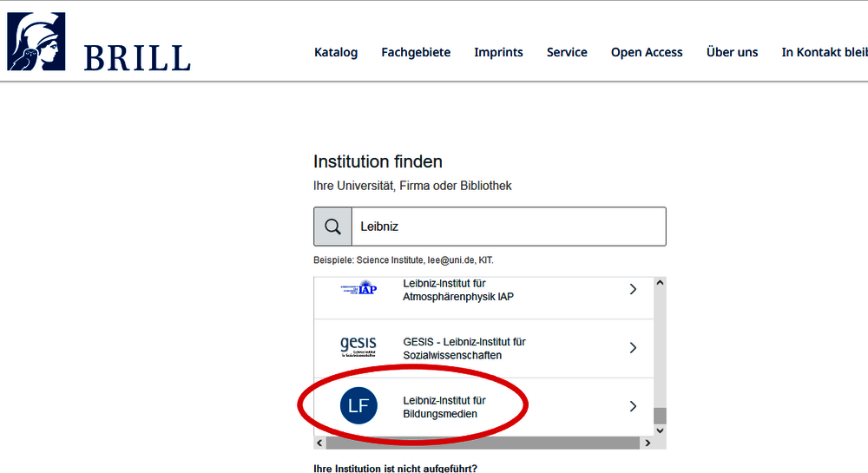Open the Katalog menu
This screenshot has width=868, height=473.
pyautogui.click(x=336, y=52)
